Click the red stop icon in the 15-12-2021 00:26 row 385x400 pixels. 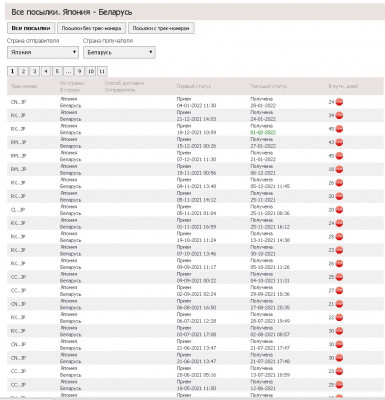pos(339,142)
